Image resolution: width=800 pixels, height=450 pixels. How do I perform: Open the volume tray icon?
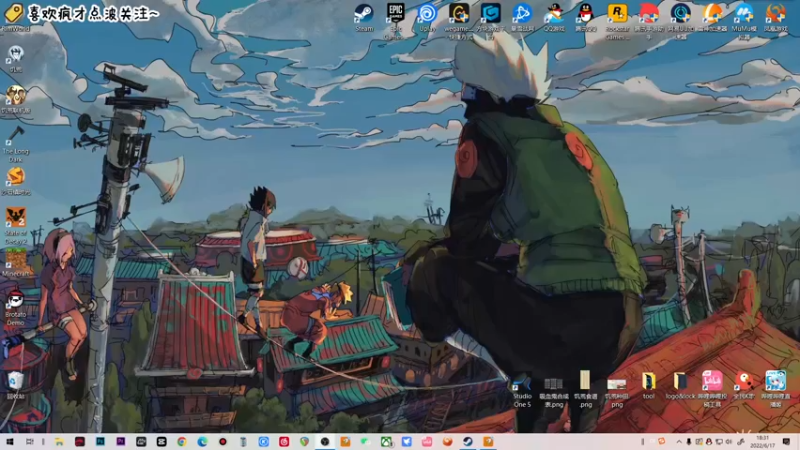(729, 442)
